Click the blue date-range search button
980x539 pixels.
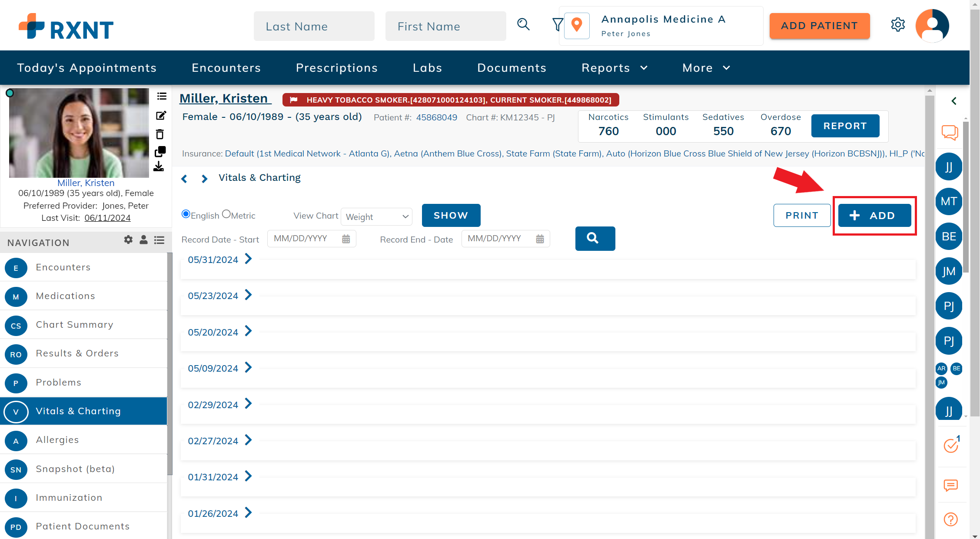tap(595, 238)
